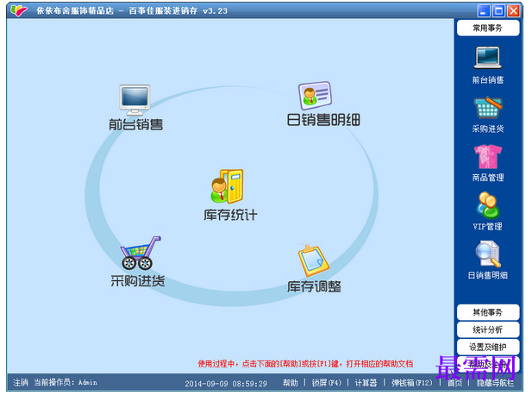Expand the 其他事务 sidebar section

point(488,312)
